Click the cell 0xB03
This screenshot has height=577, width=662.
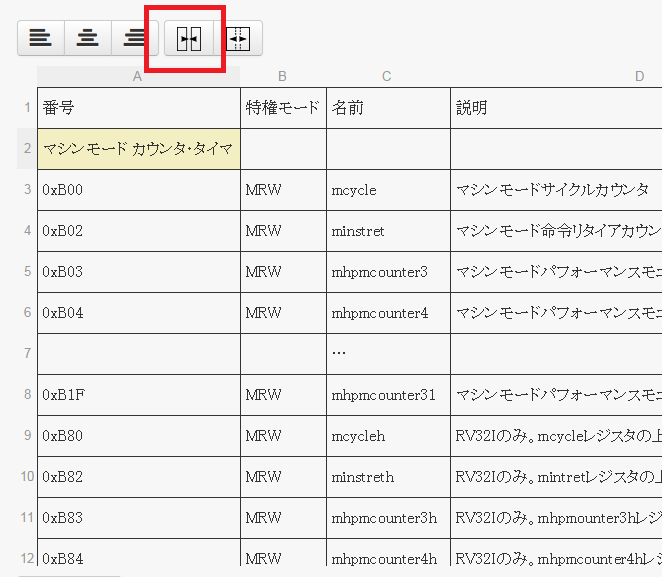[139, 271]
